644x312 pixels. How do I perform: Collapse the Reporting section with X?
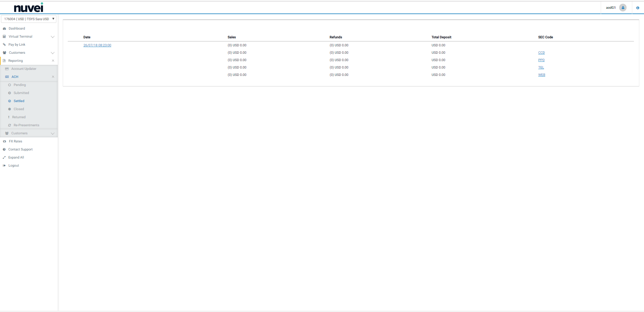point(53,61)
